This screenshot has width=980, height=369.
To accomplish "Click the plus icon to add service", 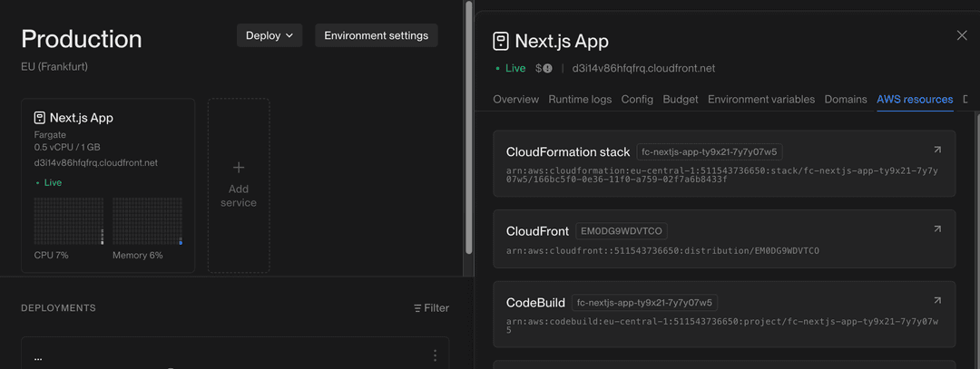I will pos(239,168).
